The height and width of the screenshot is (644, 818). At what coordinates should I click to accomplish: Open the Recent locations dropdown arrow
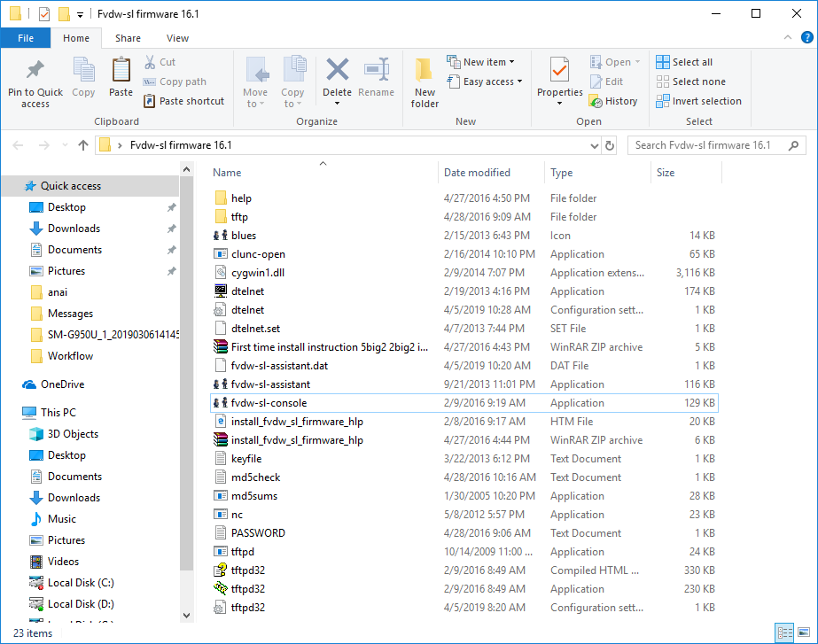click(x=65, y=145)
